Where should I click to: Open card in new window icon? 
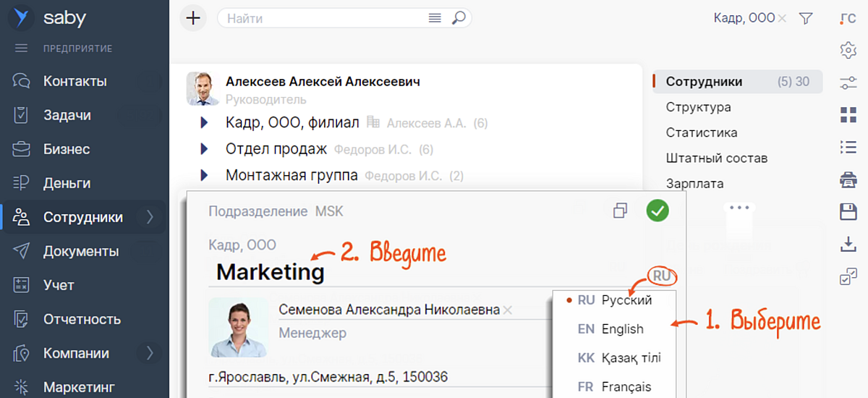click(x=620, y=211)
